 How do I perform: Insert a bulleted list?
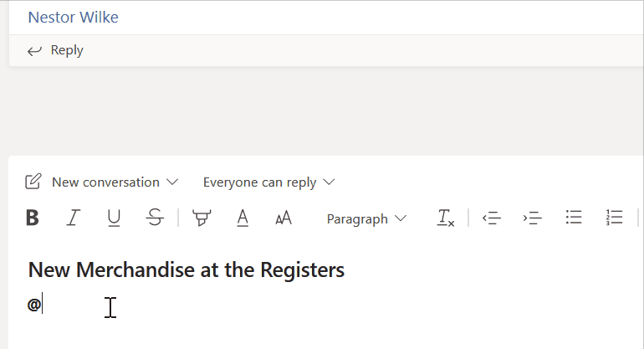click(x=574, y=218)
